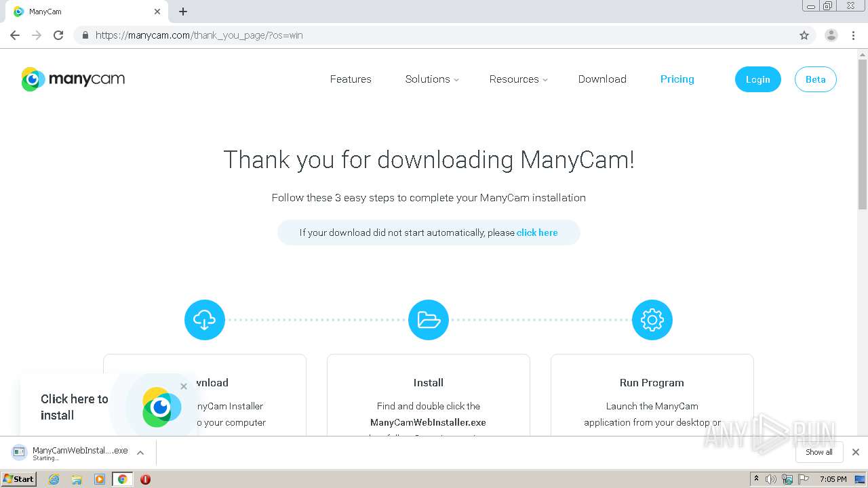Reload the page with the refresh icon

58,35
